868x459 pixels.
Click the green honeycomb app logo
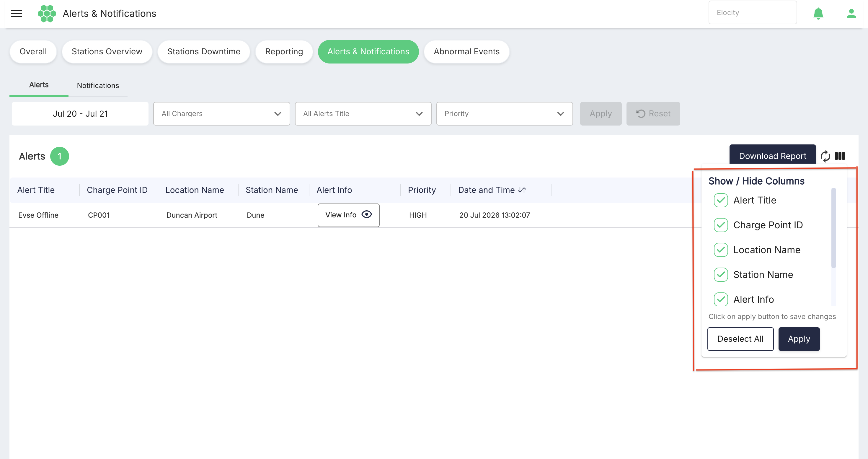coord(47,14)
